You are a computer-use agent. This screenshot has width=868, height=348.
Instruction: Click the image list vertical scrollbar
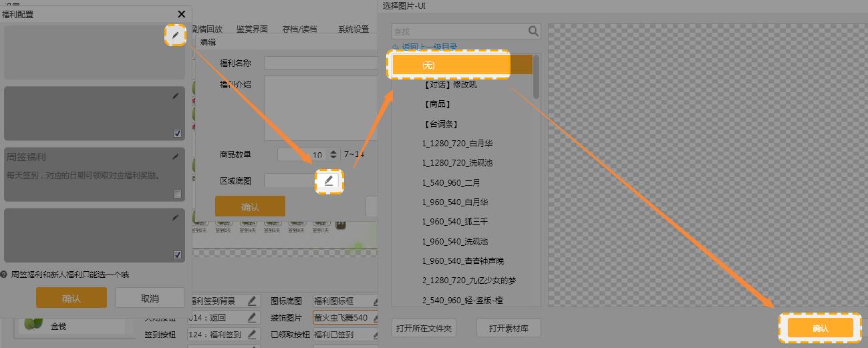pyautogui.click(x=536, y=77)
